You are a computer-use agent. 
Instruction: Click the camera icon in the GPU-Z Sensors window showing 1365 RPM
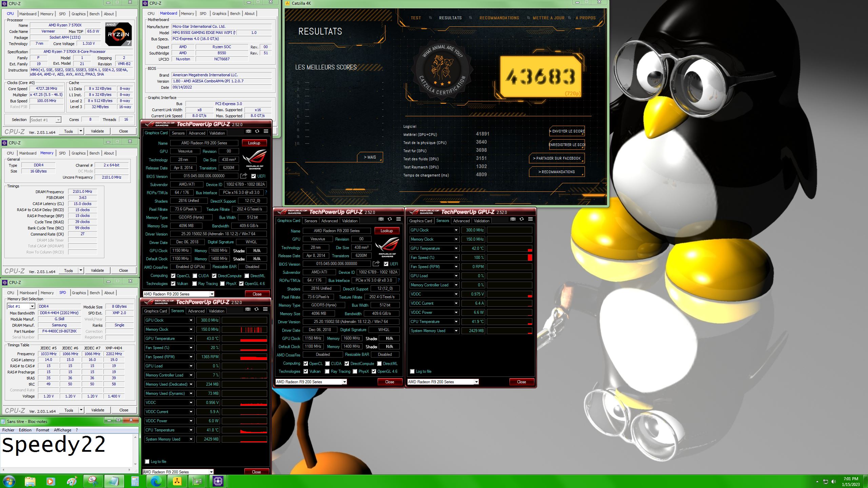[x=248, y=309]
